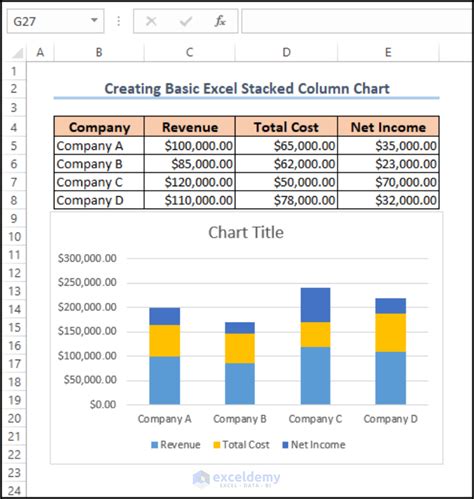The image size is (474, 499).
Task: Click the Select All corner triangle
Action: tap(17, 53)
